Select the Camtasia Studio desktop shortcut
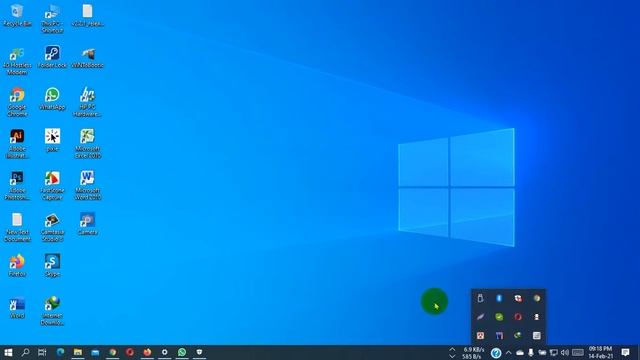The image size is (640, 360). (52, 227)
